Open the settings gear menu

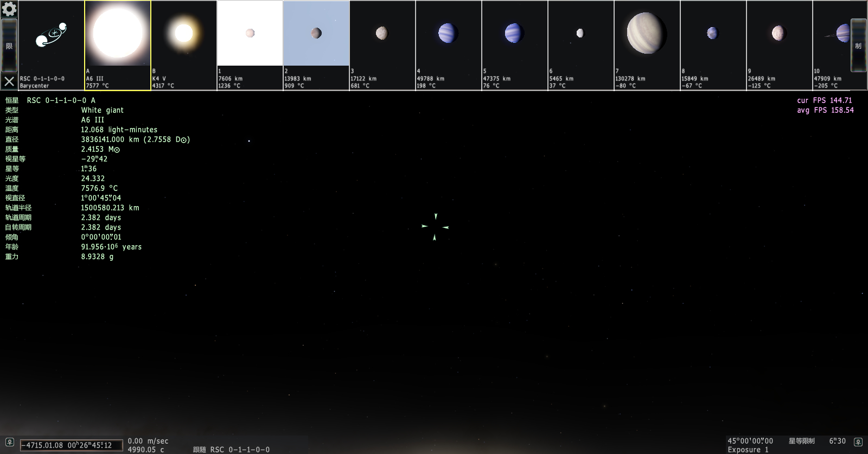9,9
